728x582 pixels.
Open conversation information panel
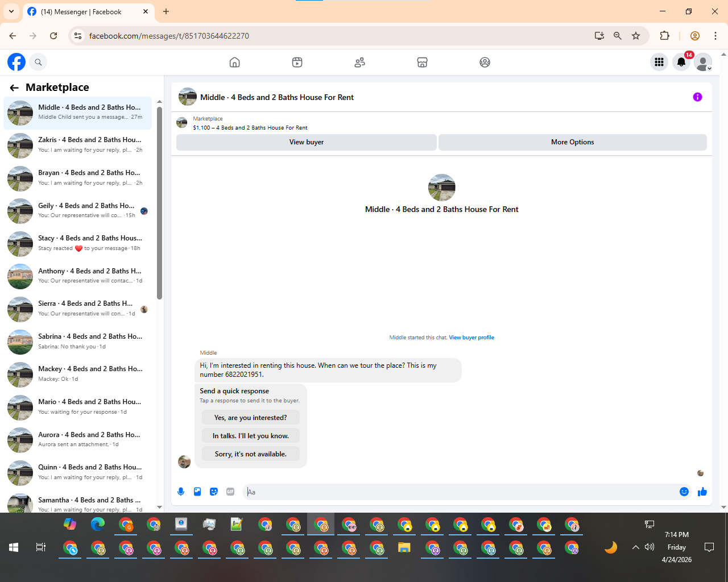tap(697, 97)
